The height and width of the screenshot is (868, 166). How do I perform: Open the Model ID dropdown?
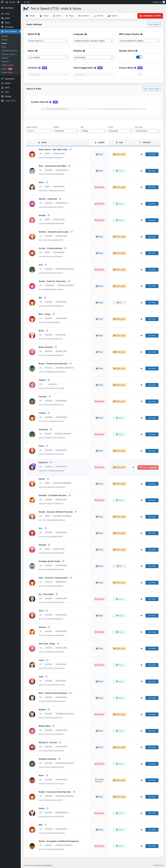[x=48, y=41]
